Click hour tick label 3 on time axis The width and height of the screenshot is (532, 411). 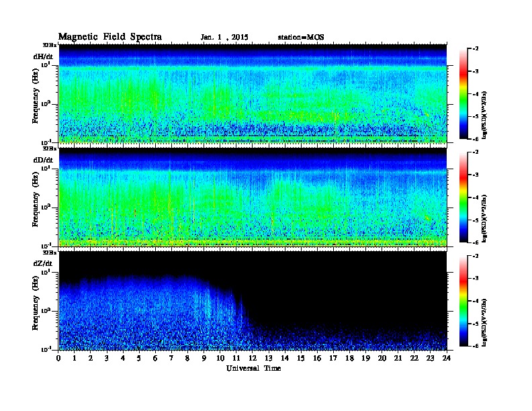point(107,359)
